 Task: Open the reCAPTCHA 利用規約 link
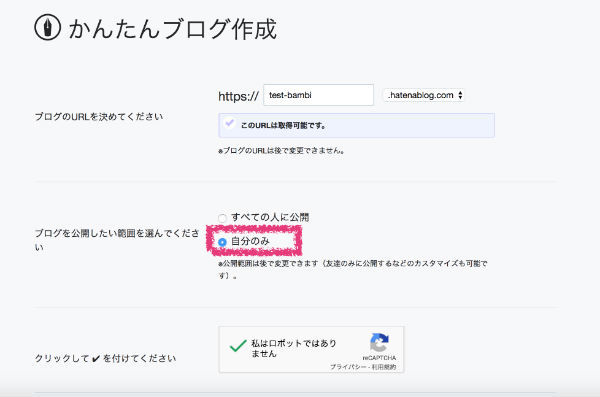pyautogui.click(x=384, y=367)
